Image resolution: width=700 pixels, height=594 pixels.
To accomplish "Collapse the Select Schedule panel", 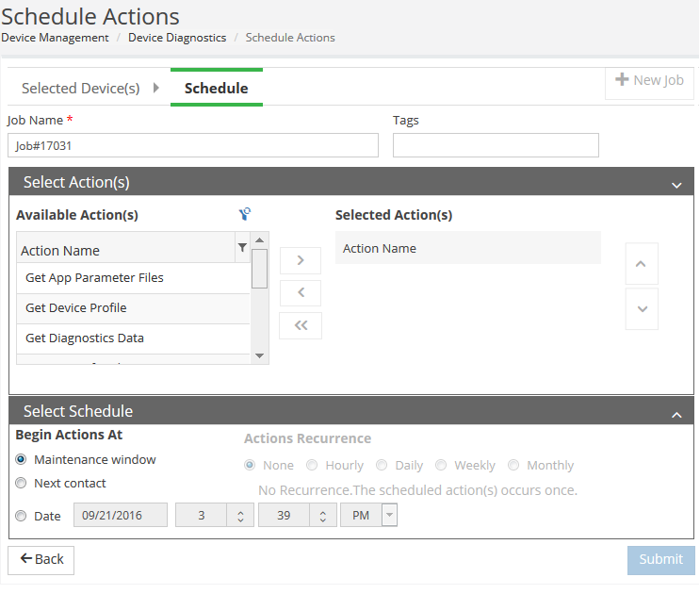I will click(676, 413).
